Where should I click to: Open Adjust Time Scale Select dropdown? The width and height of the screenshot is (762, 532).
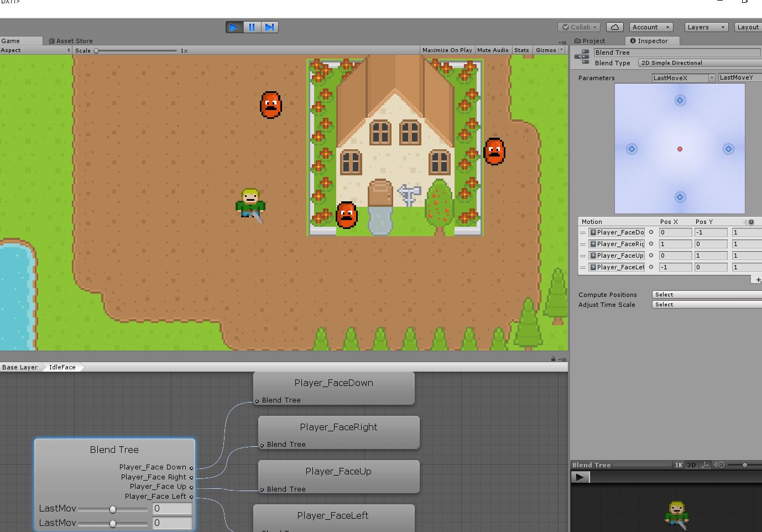tap(707, 305)
